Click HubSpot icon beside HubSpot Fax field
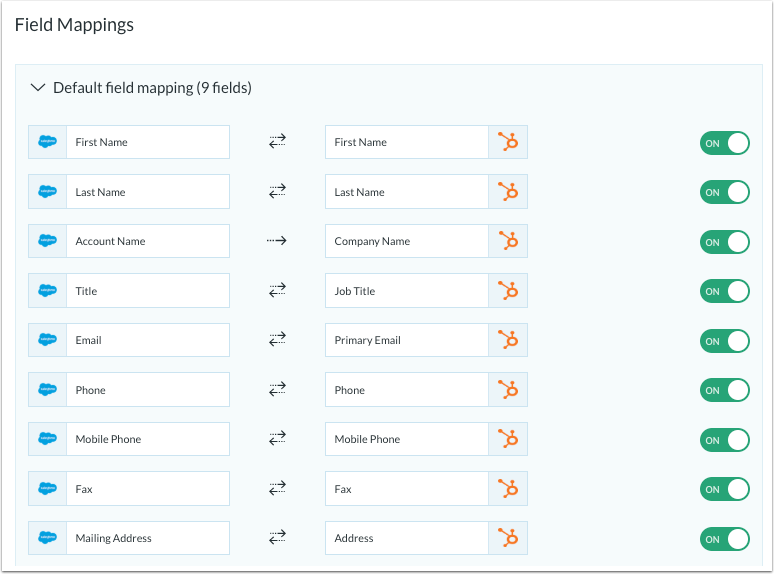Image resolution: width=774 pixels, height=574 pixels. [508, 489]
